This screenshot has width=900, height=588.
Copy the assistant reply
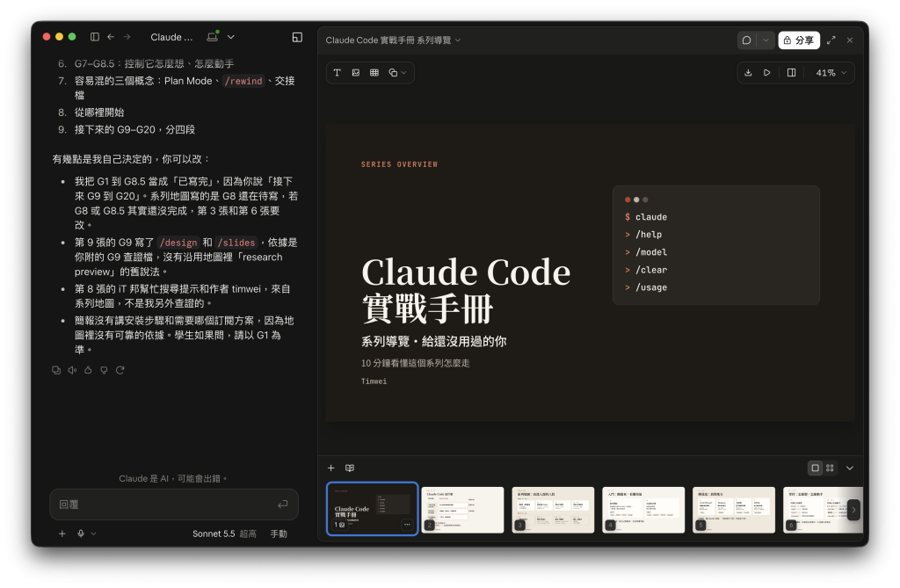[56, 370]
